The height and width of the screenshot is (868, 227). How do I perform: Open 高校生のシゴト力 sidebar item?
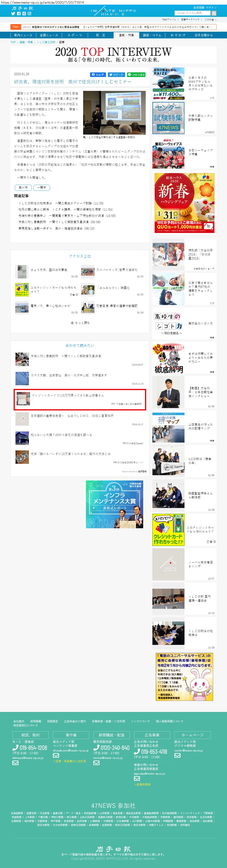click(x=184, y=323)
